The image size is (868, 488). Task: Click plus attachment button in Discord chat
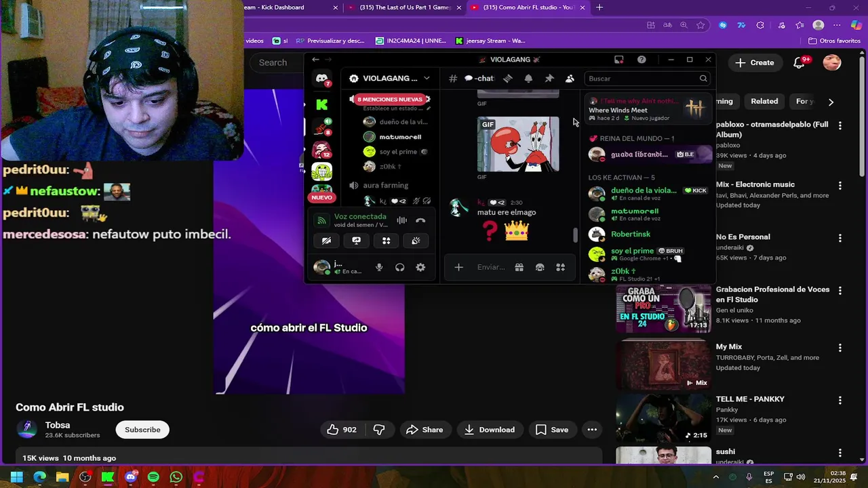coord(458,267)
